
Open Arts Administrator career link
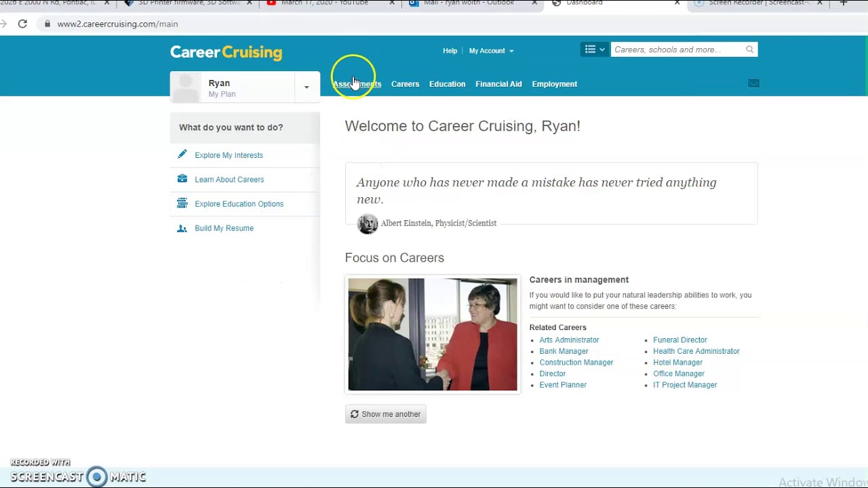point(569,340)
